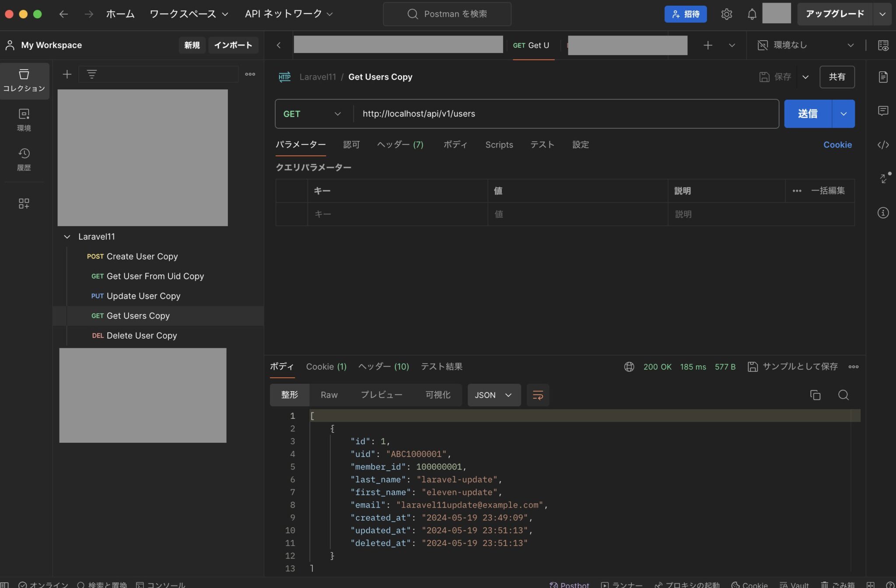
Task: Open the Cookie link above the parameters
Action: (x=837, y=144)
